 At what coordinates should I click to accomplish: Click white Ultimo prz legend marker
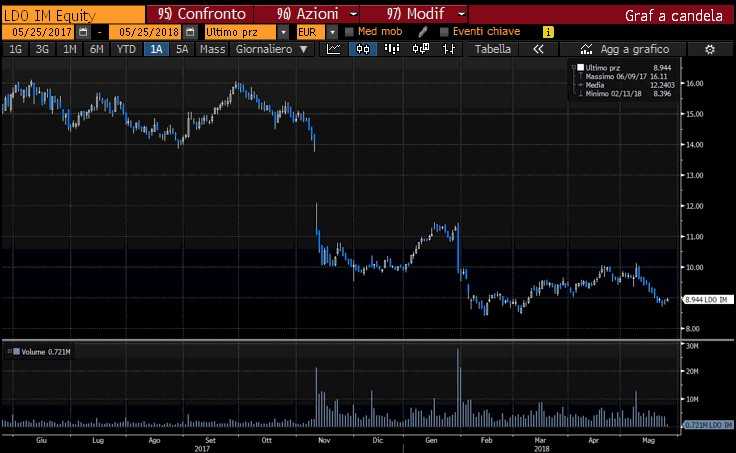point(581,68)
